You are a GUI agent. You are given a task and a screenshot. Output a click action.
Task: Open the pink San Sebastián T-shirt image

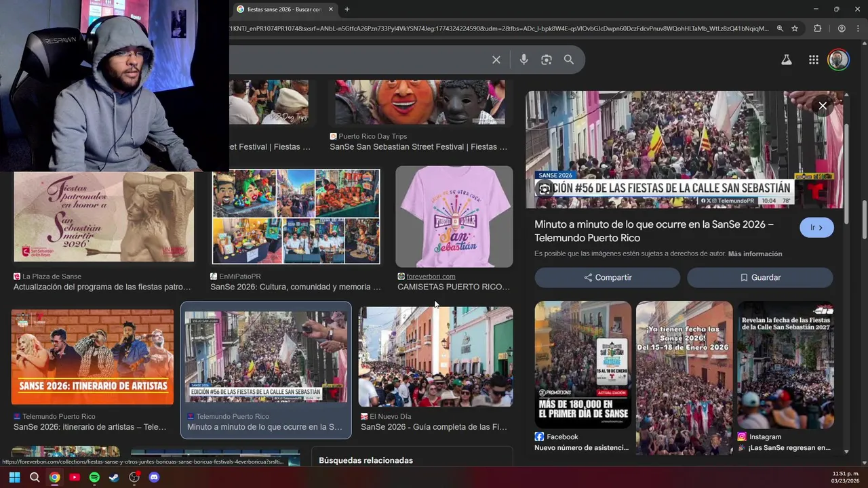click(454, 217)
